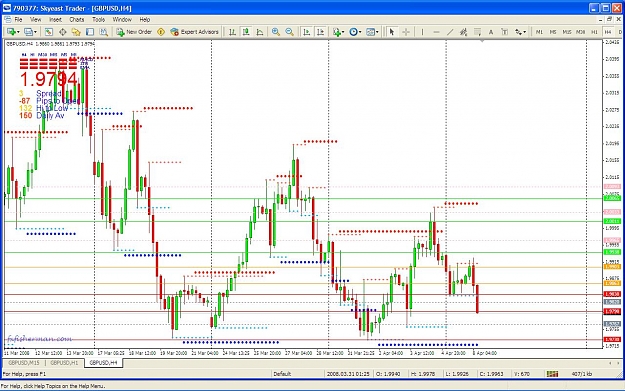Draw a vertical line tool
625x391 pixels.
tap(423, 32)
